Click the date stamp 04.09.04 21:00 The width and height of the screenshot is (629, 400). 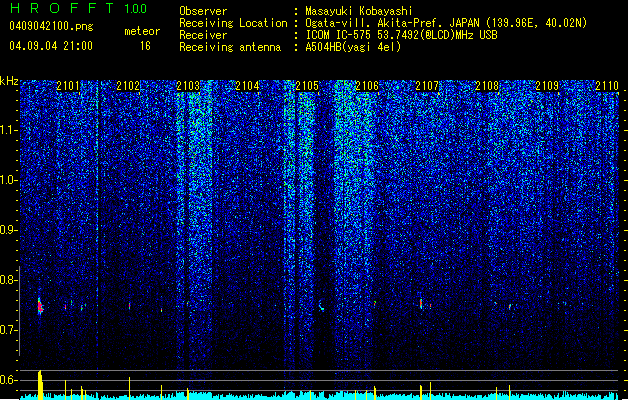tap(51, 46)
